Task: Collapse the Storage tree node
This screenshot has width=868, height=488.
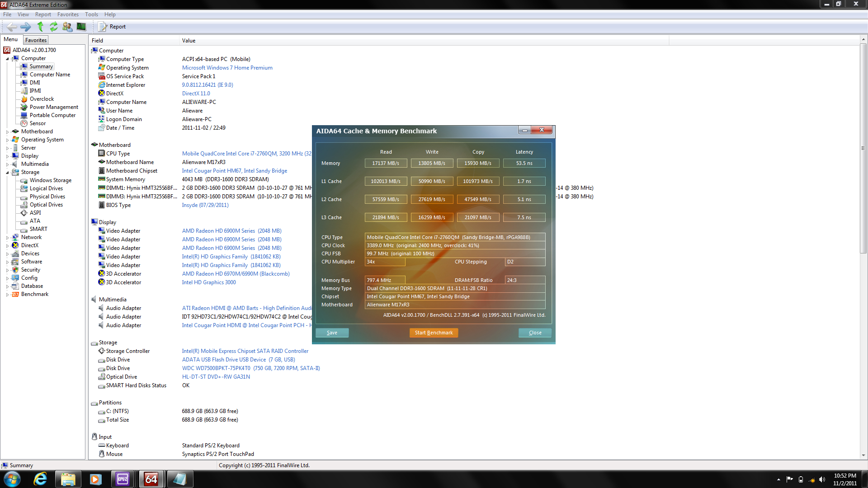Action: click(7, 173)
